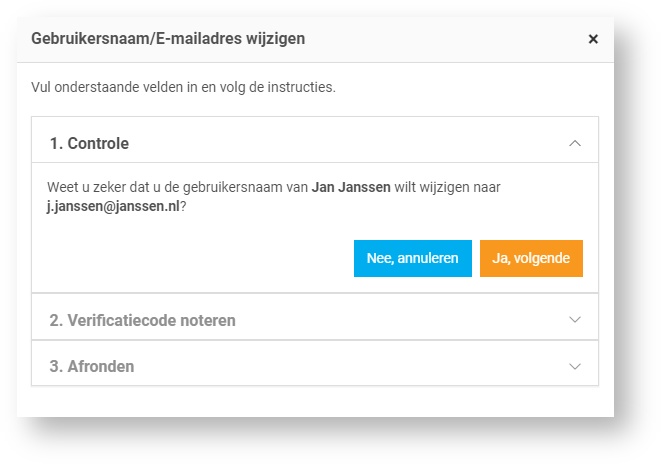Click the dialog title "Gebruikersnaam/E-mailadres wijzigen"
The image size is (662, 465).
pyautogui.click(x=168, y=39)
